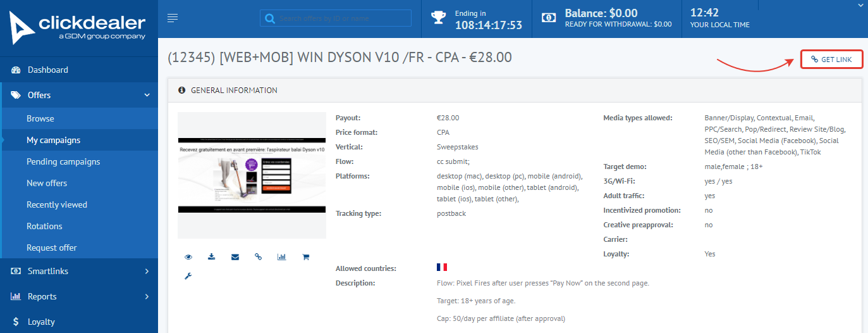This screenshot has width=868, height=333.
Task: Click the balance money icon
Action: pos(549,18)
